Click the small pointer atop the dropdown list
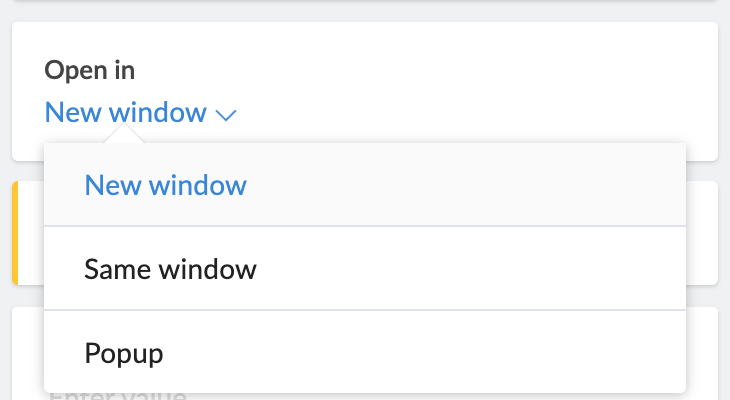Screen dimensions: 730x400 [x=130, y=138]
